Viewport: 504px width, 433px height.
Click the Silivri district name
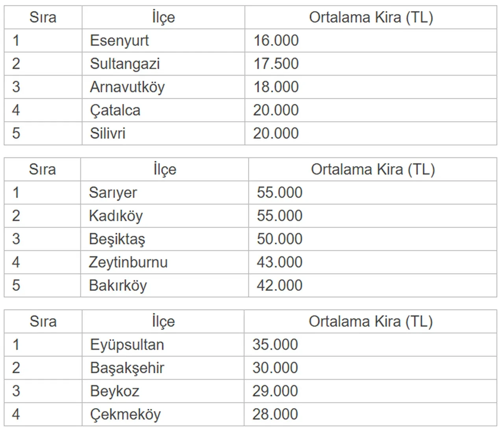pyautogui.click(x=107, y=133)
